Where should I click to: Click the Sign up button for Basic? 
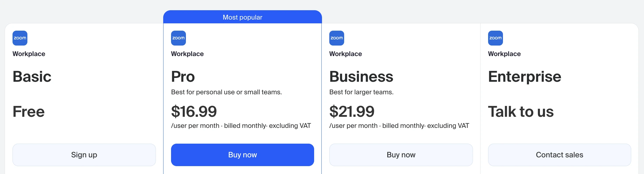tap(84, 155)
